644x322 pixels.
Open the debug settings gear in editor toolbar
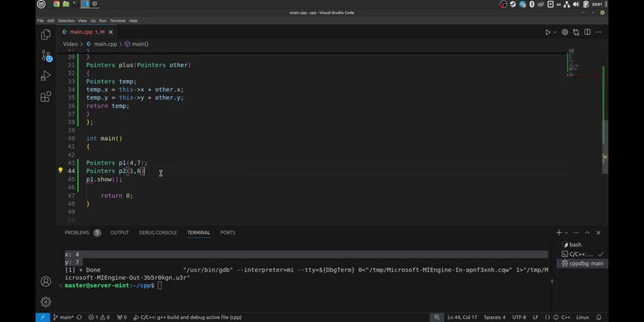pyautogui.click(x=565, y=32)
